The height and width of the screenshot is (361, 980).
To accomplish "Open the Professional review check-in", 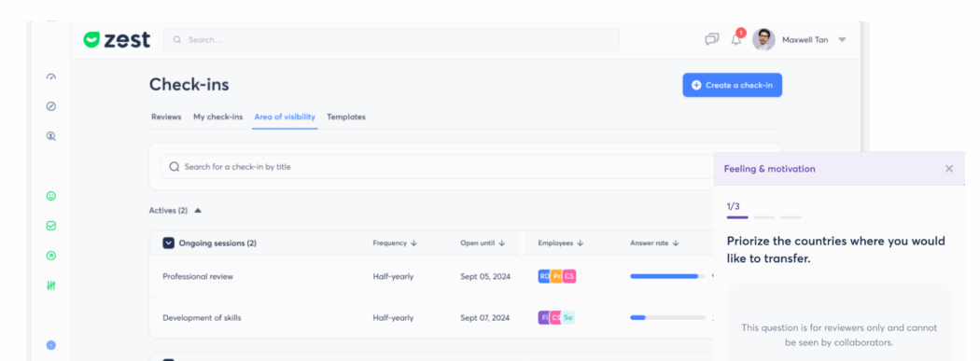I will coord(198,276).
